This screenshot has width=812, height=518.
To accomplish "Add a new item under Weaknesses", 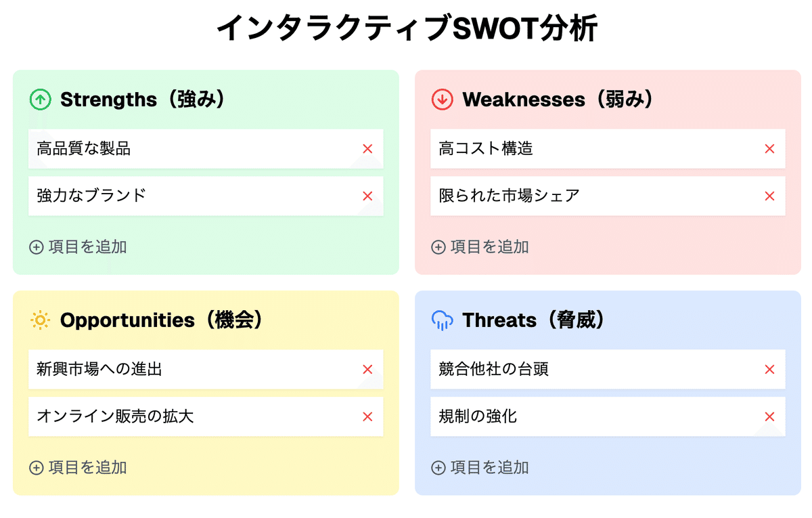I will (480, 247).
